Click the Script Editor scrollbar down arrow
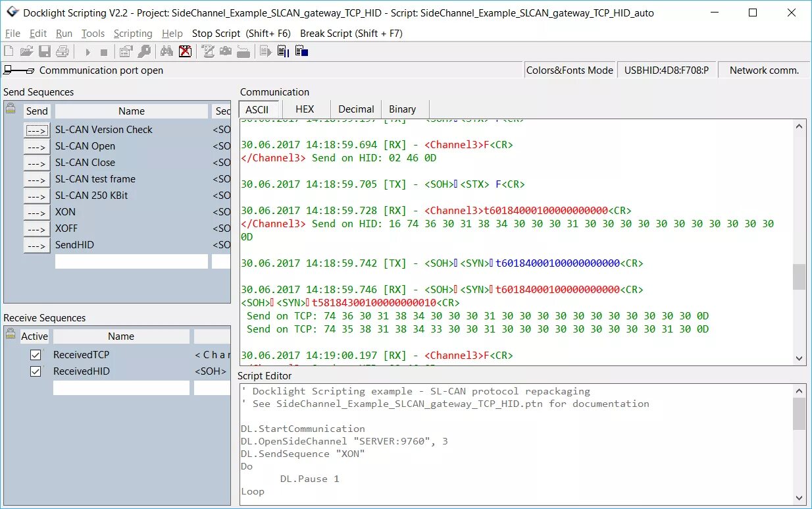Screen dimensions: 812x509 pyautogui.click(x=799, y=498)
